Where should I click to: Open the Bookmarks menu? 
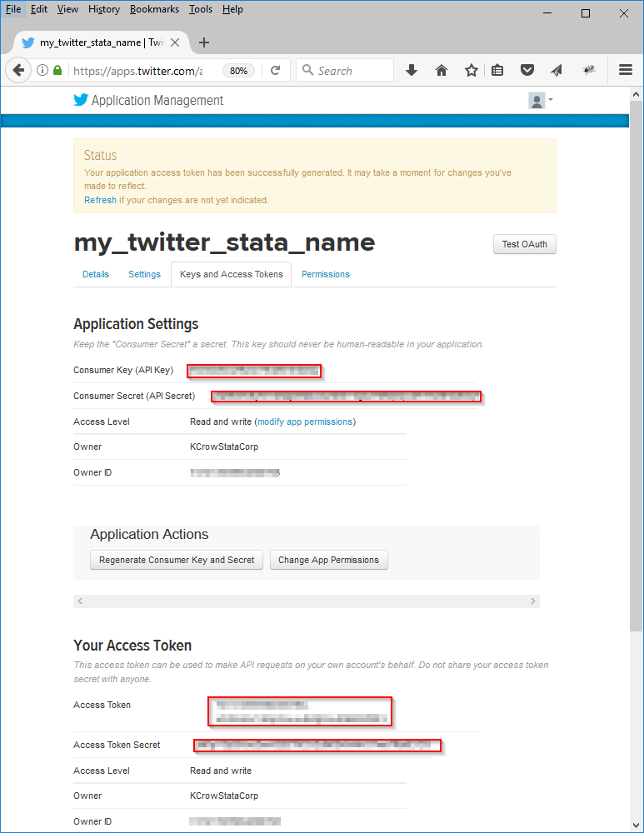point(154,9)
